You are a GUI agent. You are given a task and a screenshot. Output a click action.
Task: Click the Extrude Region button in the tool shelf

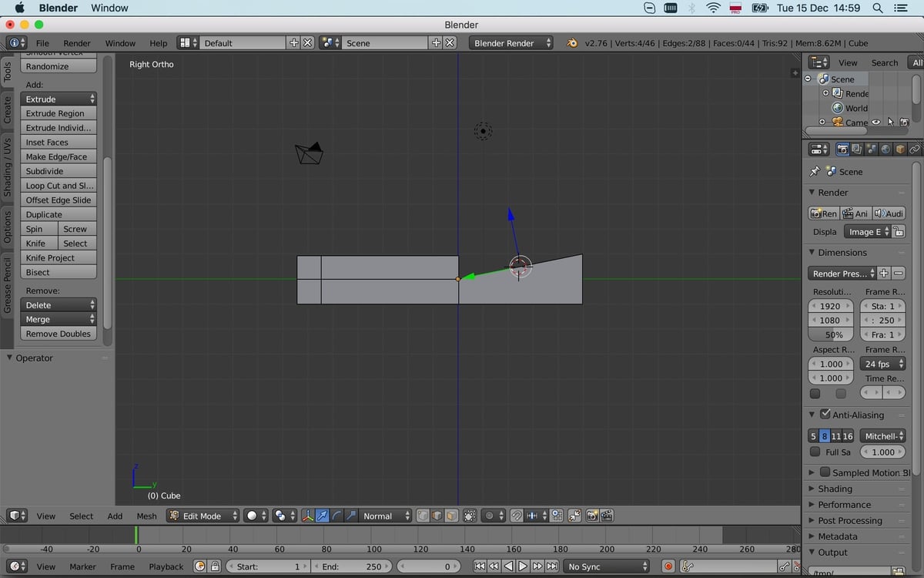click(x=58, y=113)
